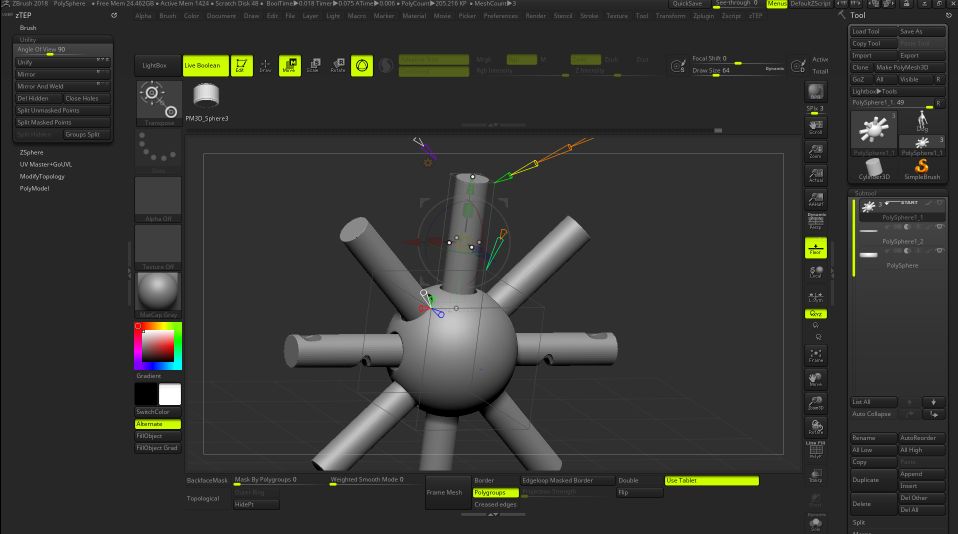The width and height of the screenshot is (958, 534).
Task: Toggle Polygroups option in Frame Mesh
Action: pos(495,492)
